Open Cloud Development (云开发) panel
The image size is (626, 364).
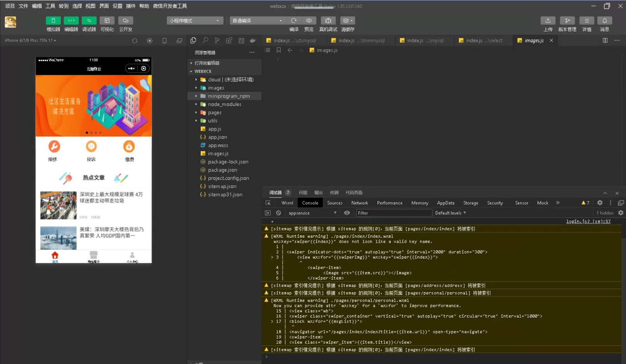click(x=126, y=21)
